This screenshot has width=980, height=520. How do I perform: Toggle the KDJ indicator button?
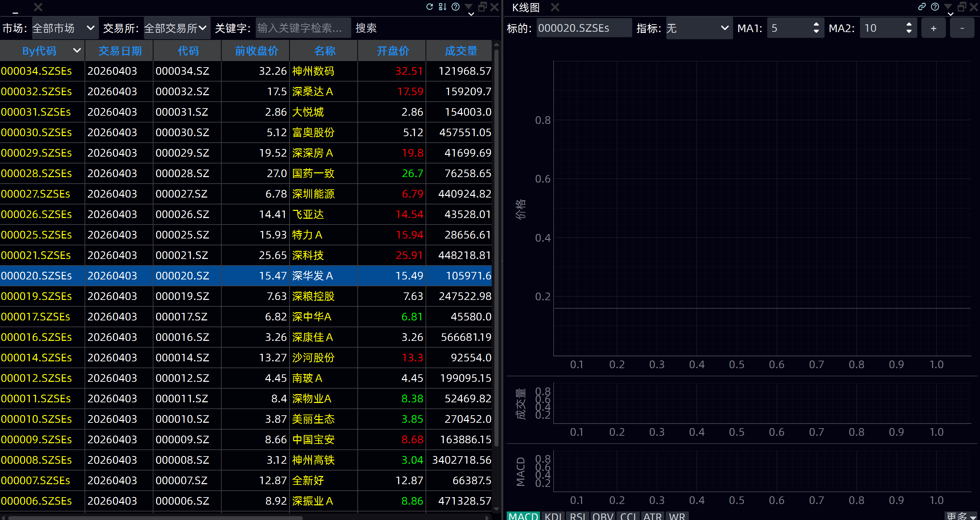tap(553, 516)
